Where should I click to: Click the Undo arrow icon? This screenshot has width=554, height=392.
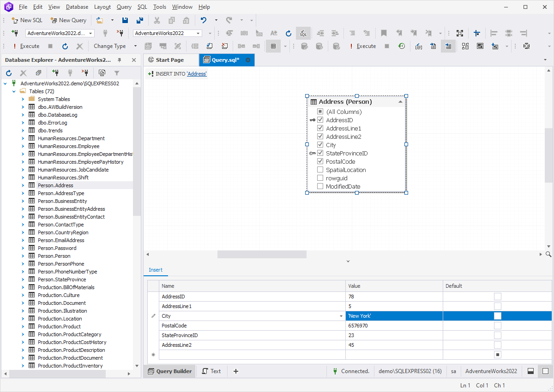point(204,20)
